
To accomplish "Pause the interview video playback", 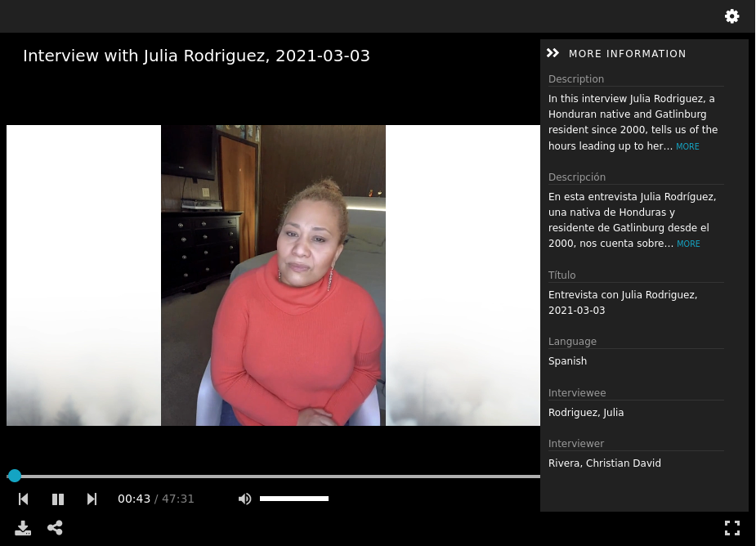I will [58, 499].
